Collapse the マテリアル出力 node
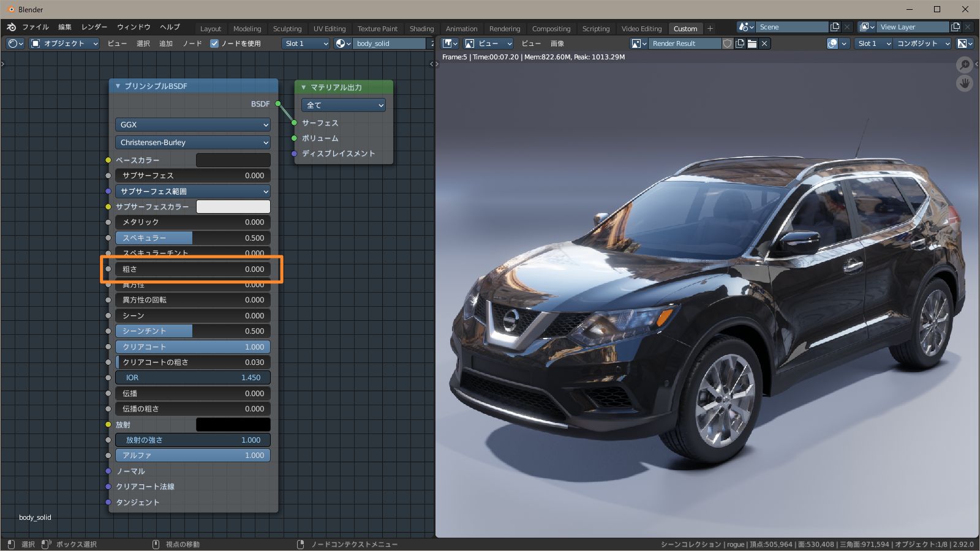The image size is (980, 551). click(303, 88)
